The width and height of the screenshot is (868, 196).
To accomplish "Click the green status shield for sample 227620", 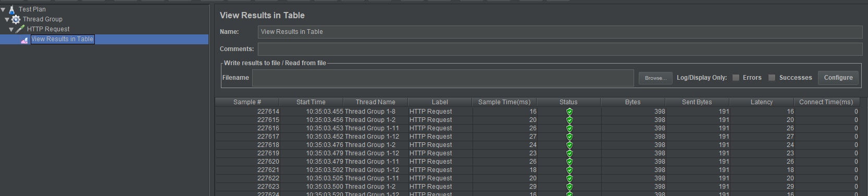I will tap(569, 162).
